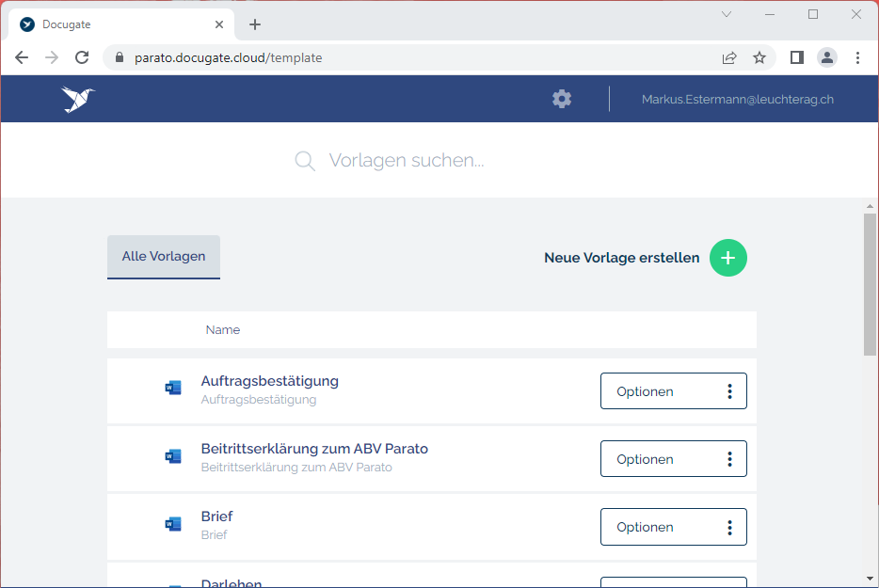Open a new browser tab
Screen dimensions: 879x588
255,24
